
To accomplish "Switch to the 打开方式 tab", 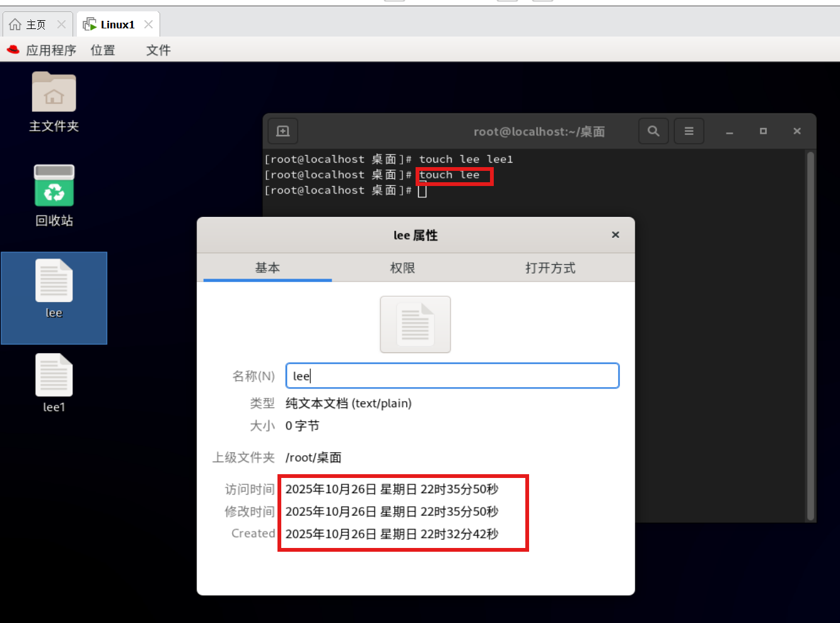I will pyautogui.click(x=550, y=268).
